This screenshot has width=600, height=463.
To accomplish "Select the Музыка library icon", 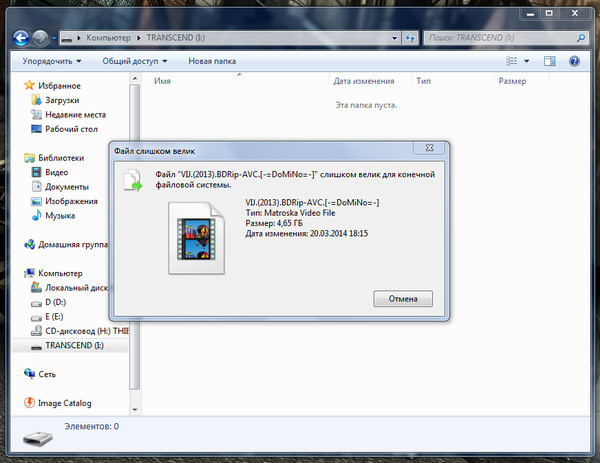I will click(36, 215).
